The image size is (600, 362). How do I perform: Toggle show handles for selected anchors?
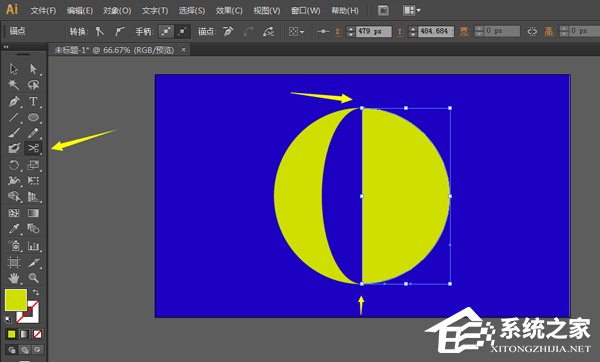(x=166, y=31)
